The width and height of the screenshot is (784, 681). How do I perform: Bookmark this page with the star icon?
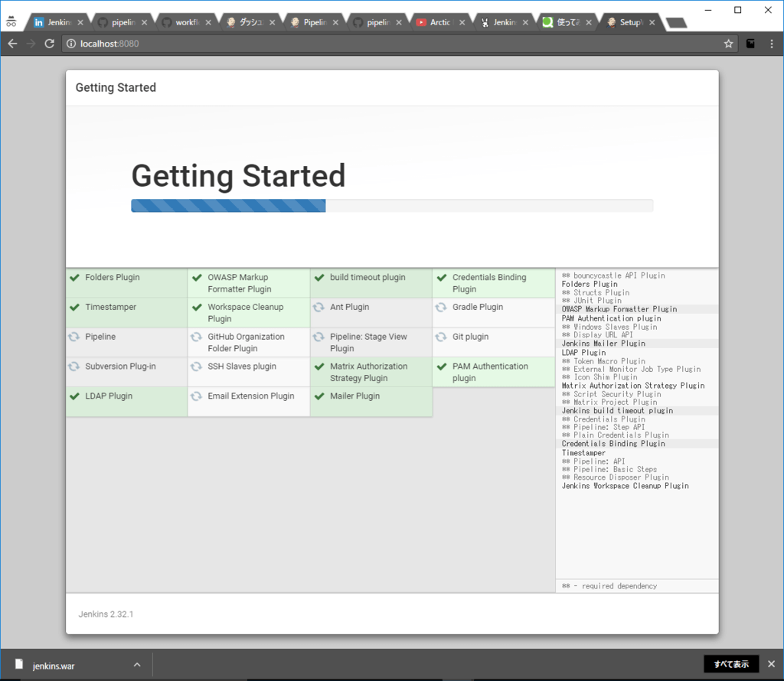[729, 44]
